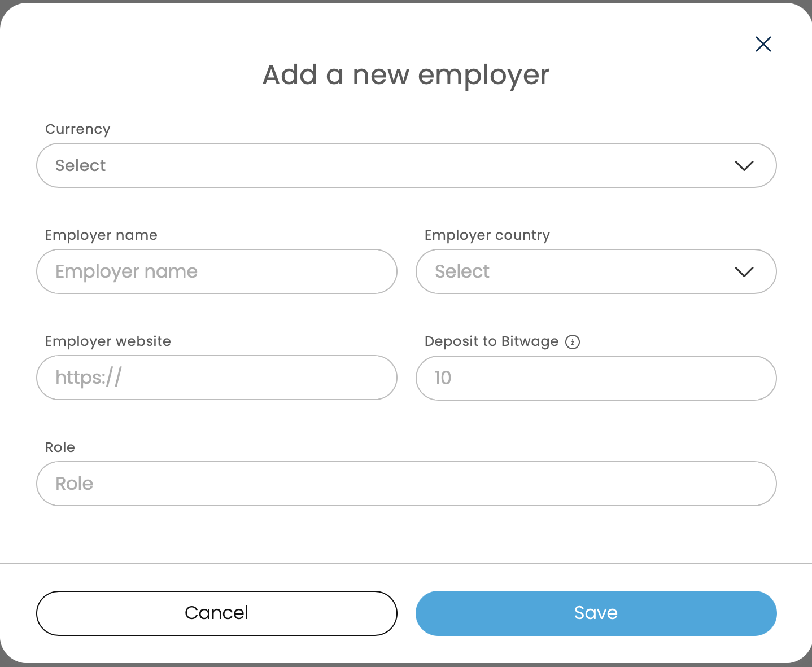The height and width of the screenshot is (667, 812).
Task: Click the info icon beside Deposit to Bitwage
Action: click(573, 342)
